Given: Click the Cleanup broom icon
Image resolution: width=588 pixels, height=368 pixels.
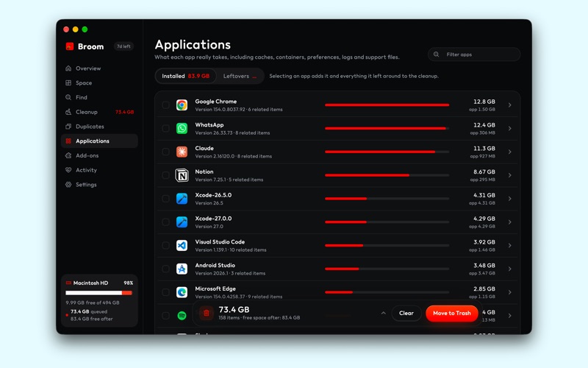Looking at the screenshot, I should 68,112.
